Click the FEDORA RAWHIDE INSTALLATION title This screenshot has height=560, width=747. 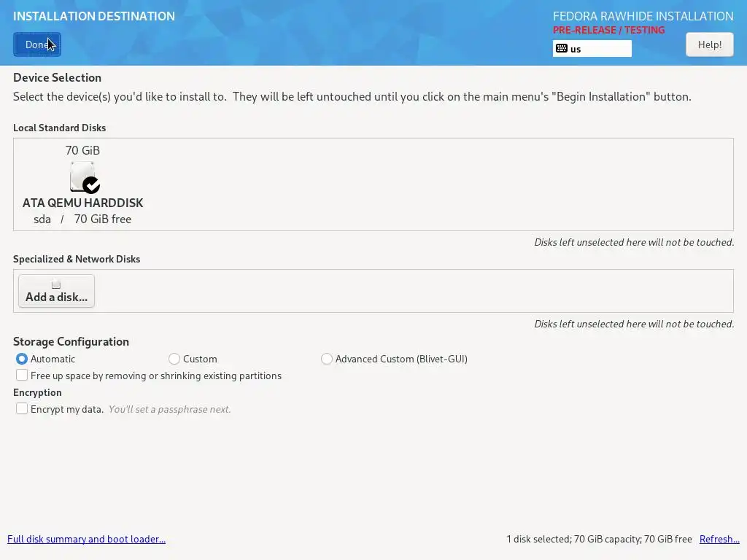(x=643, y=16)
